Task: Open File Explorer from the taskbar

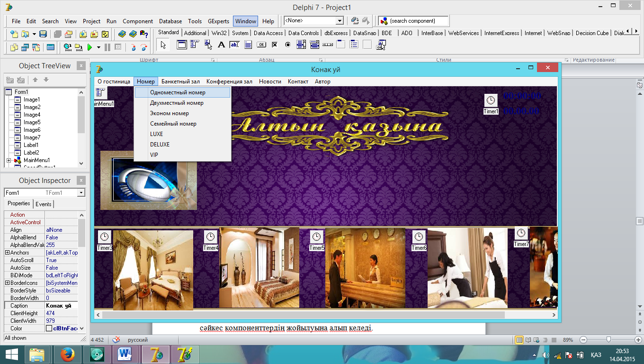Action: 37,355
